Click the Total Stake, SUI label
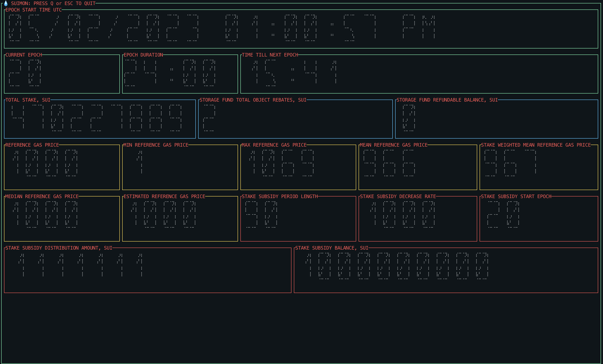Screen dimensions: 603x364 click(x=28, y=100)
